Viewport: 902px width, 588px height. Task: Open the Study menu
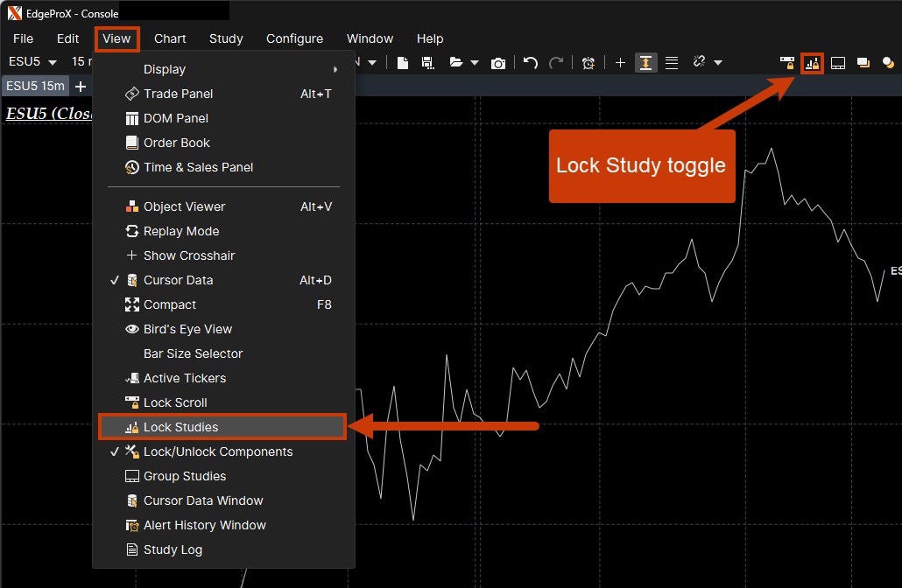(226, 38)
